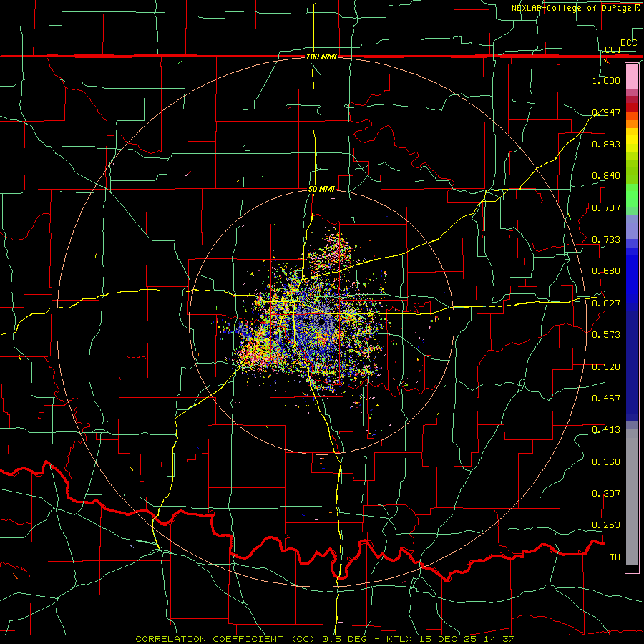Click the 0.520 scale value

coord(606,367)
